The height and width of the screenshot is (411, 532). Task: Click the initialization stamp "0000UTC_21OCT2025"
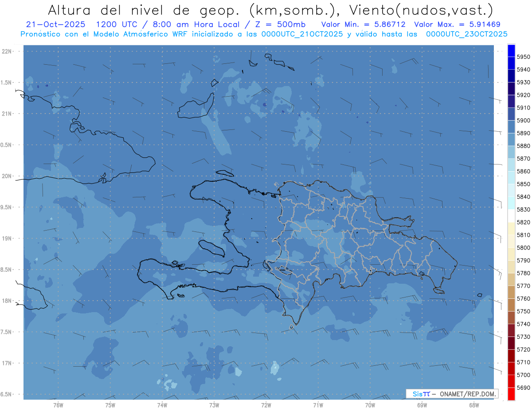click(302, 34)
